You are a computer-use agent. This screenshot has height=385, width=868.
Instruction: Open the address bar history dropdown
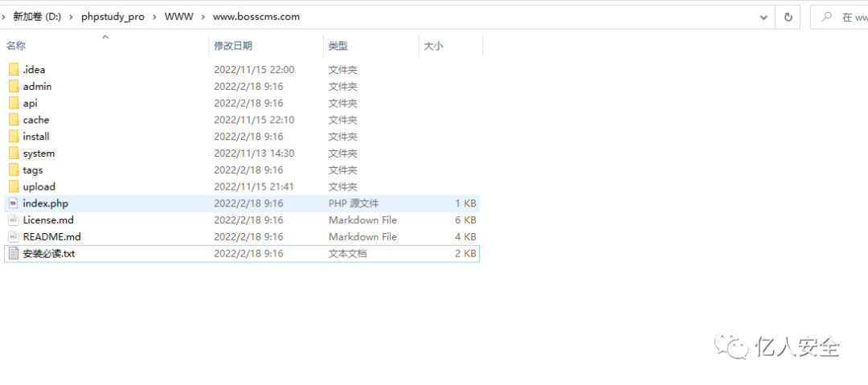coord(764,17)
